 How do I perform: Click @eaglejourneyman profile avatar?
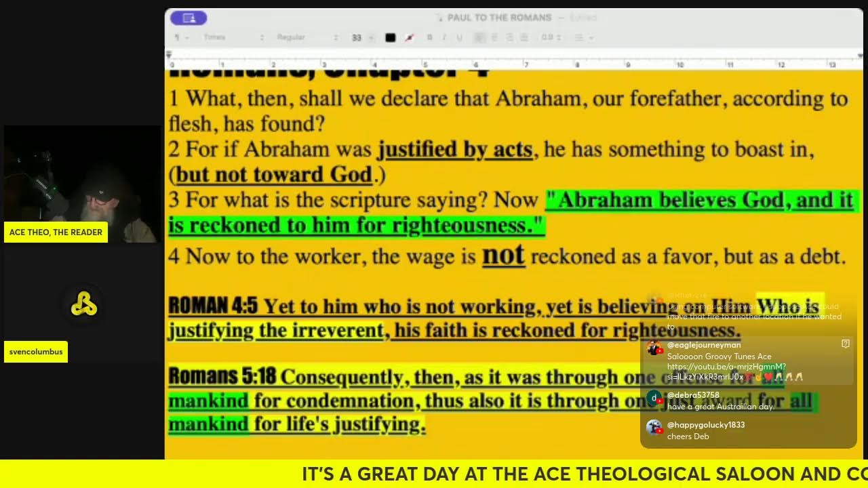click(654, 348)
